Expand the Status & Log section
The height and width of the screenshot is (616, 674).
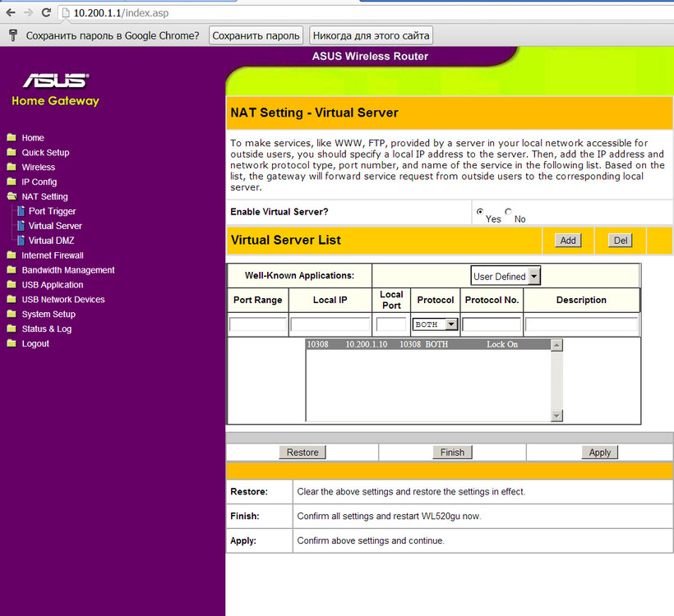46,329
